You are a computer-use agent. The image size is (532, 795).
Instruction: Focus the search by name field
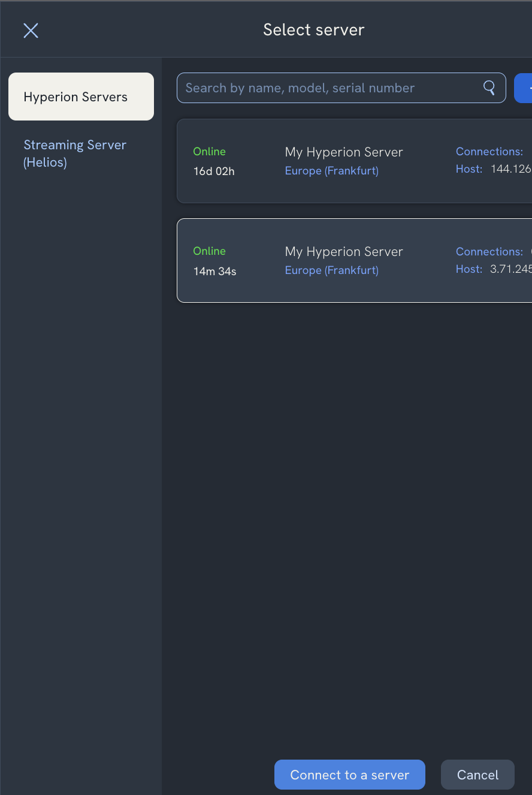point(330,88)
